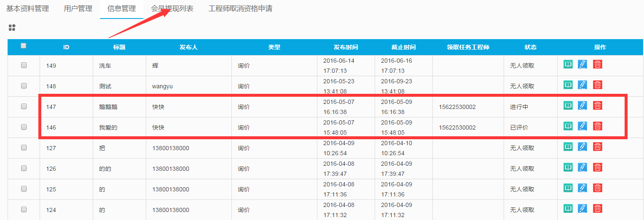Select the checkbox for row 146

pos(24,127)
